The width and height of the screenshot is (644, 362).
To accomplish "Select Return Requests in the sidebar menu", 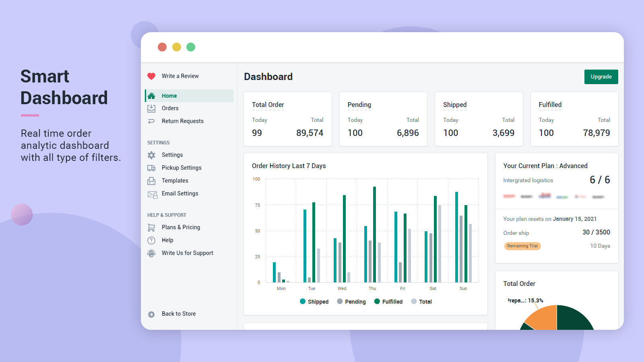I will 182,121.
